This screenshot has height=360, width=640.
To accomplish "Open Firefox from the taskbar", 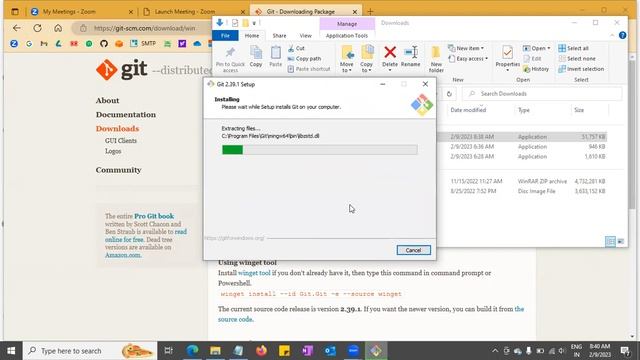I will tap(262, 351).
